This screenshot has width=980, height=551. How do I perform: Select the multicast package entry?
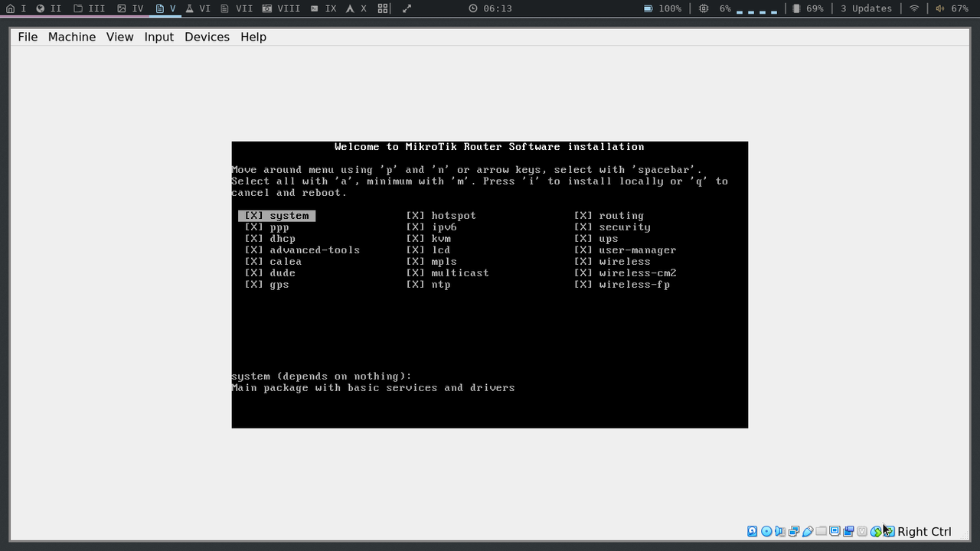point(448,273)
